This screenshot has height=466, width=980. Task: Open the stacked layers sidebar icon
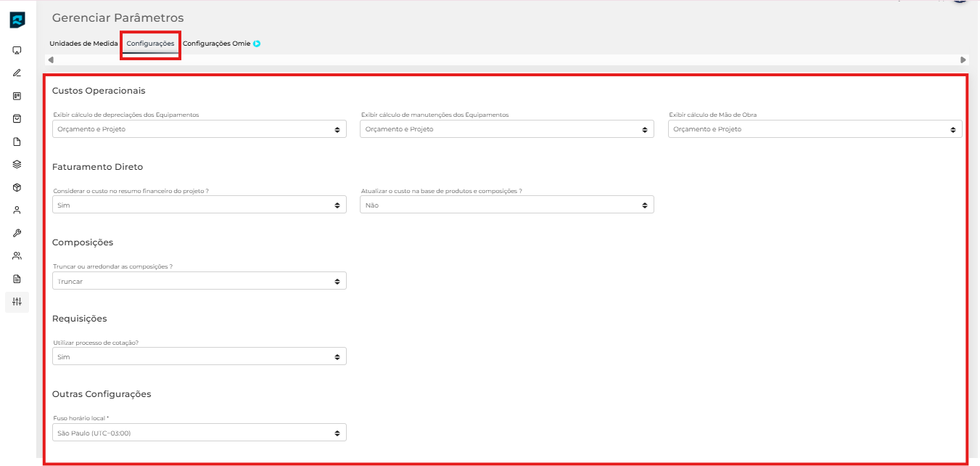17,164
